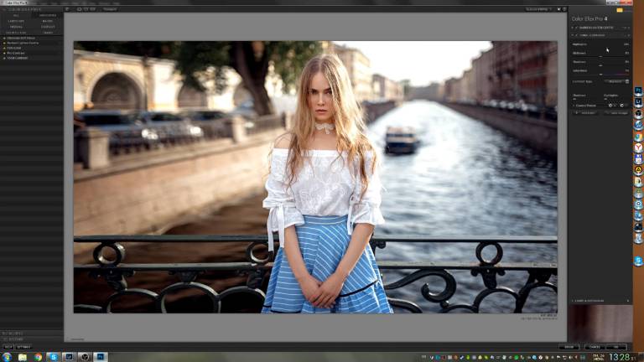
Task: Choose Tonal Contrast from the filter list
Action: pos(18,57)
